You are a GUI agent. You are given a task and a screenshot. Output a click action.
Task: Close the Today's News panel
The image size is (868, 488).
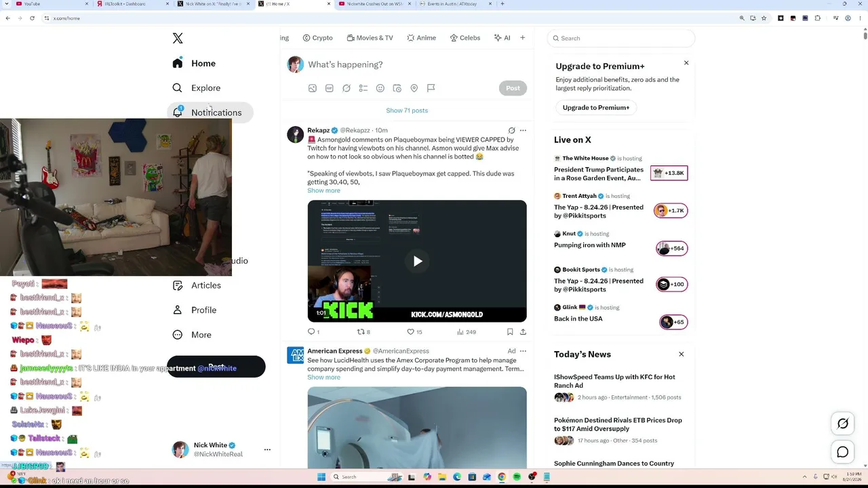[682, 354]
